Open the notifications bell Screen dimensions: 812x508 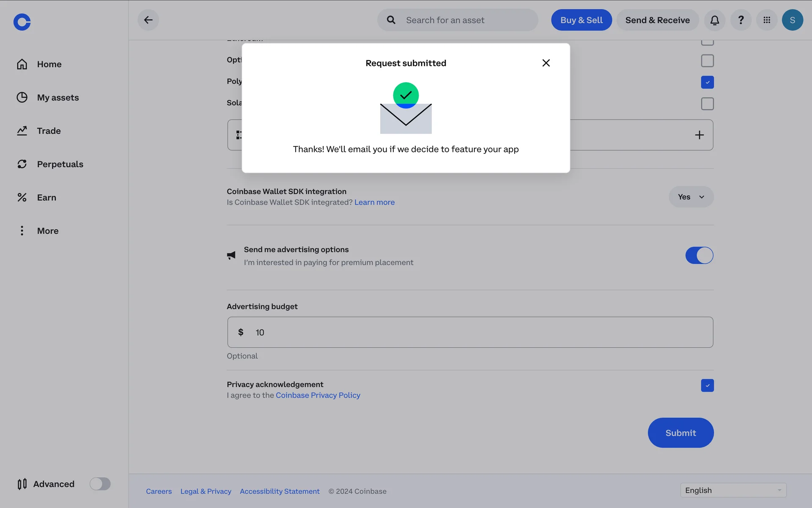714,20
